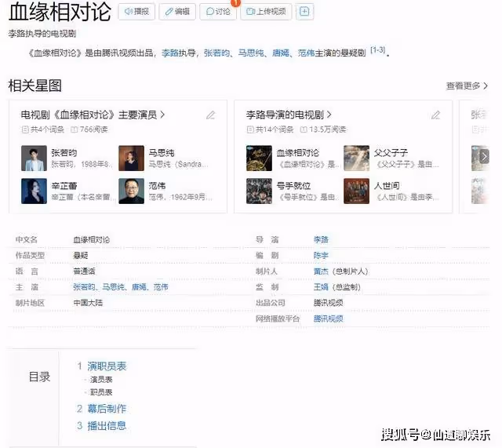Click 王娟 in the 监制 info row
This screenshot has height=448, width=502.
pos(321,287)
